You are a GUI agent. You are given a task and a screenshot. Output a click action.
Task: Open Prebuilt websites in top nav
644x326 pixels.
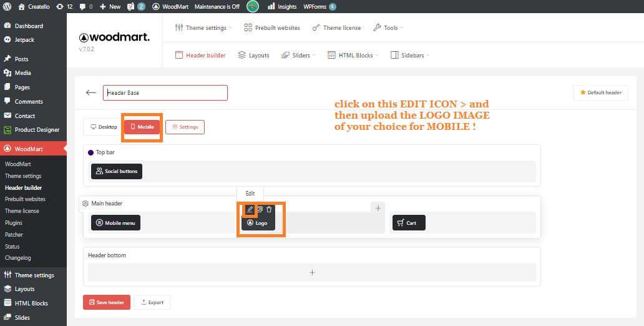pyautogui.click(x=272, y=28)
